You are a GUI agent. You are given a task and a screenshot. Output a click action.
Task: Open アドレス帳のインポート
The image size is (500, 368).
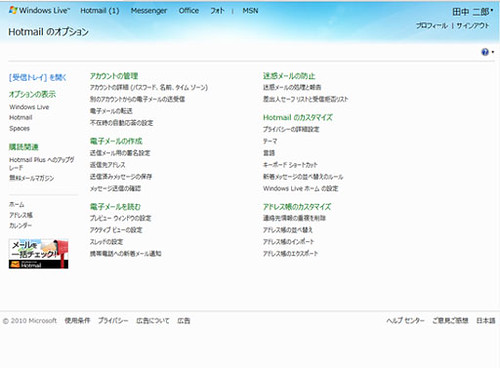289,242
